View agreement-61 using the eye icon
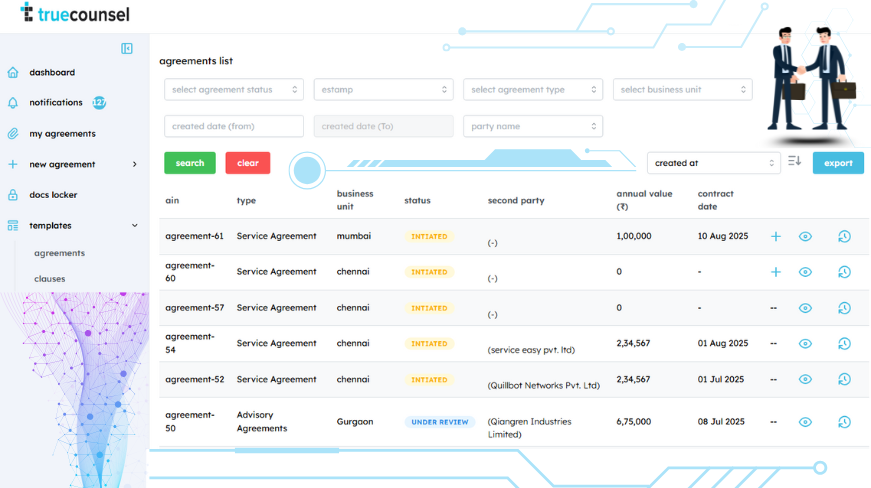Image resolution: width=871 pixels, height=488 pixels. pyautogui.click(x=805, y=237)
